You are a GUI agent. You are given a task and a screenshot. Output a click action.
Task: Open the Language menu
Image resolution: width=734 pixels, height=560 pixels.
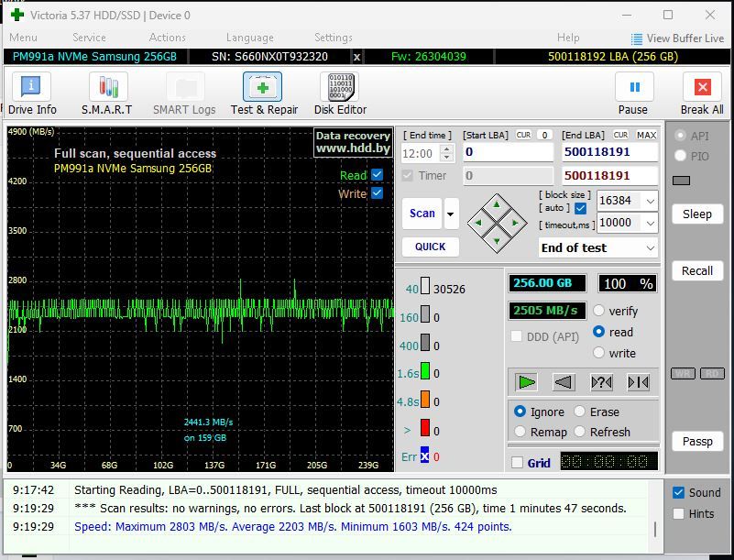coord(250,38)
